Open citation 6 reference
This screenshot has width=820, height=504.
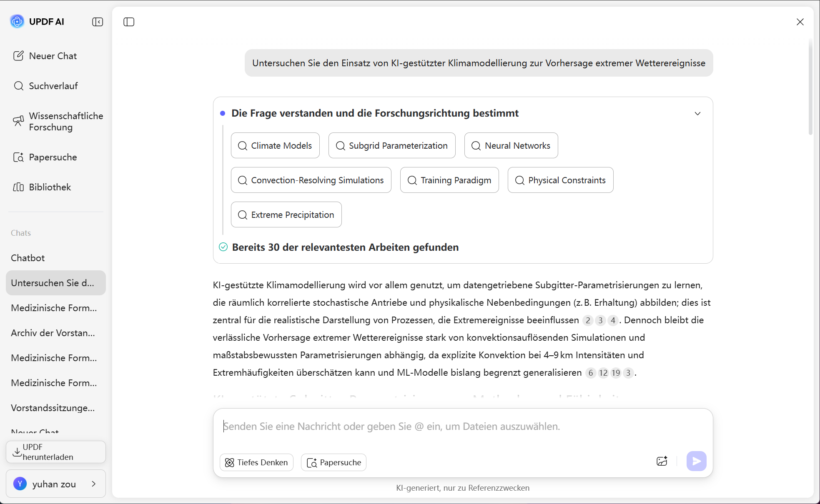pos(591,373)
